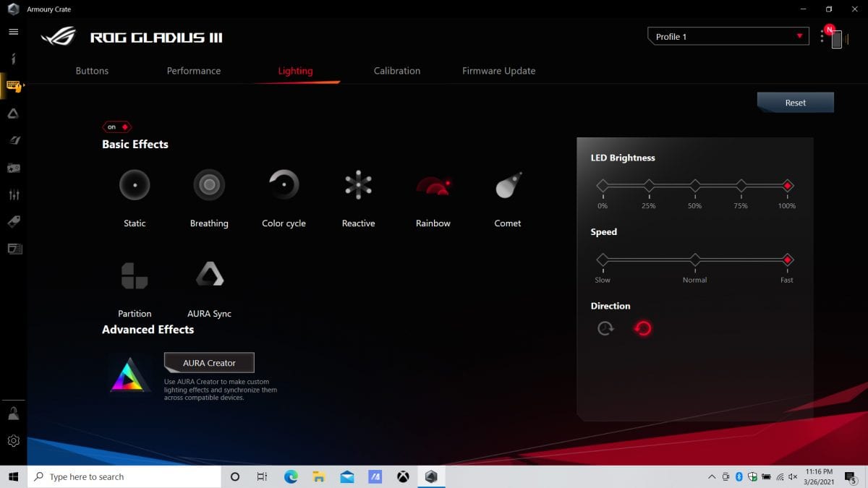The image size is (868, 488).
Task: Set Speed slider to Normal
Action: point(695,260)
